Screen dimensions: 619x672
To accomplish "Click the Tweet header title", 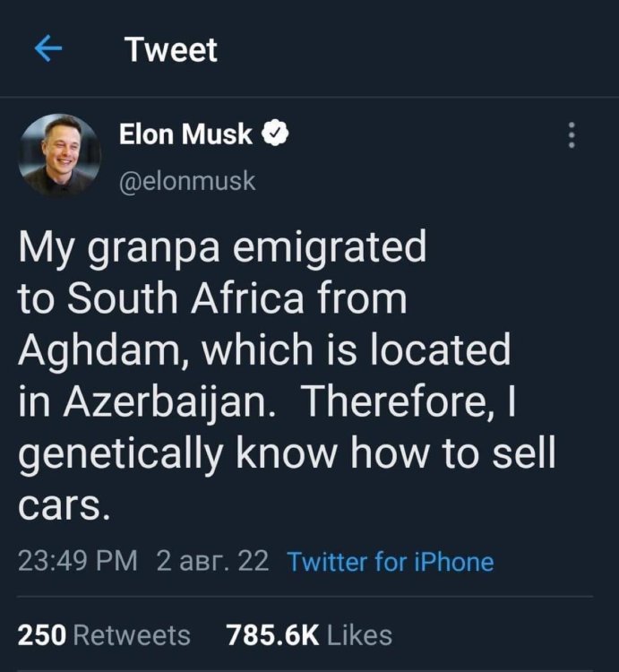I will point(171,49).
